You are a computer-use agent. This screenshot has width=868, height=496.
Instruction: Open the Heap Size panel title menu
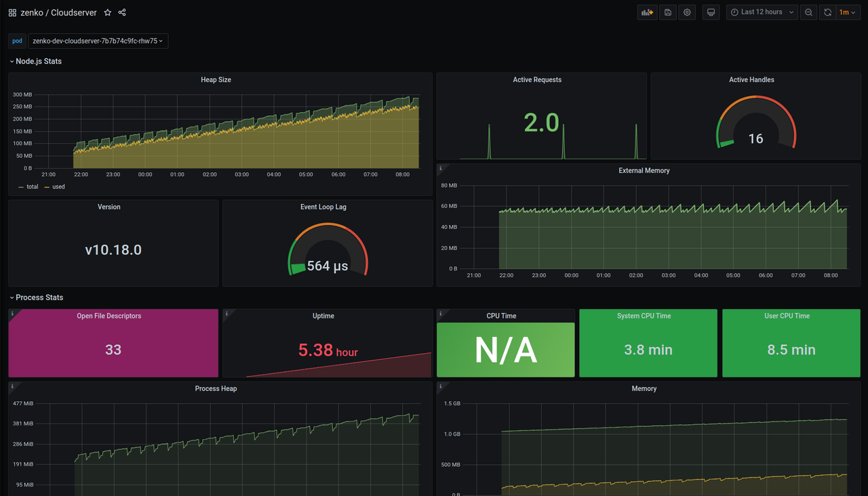[216, 80]
